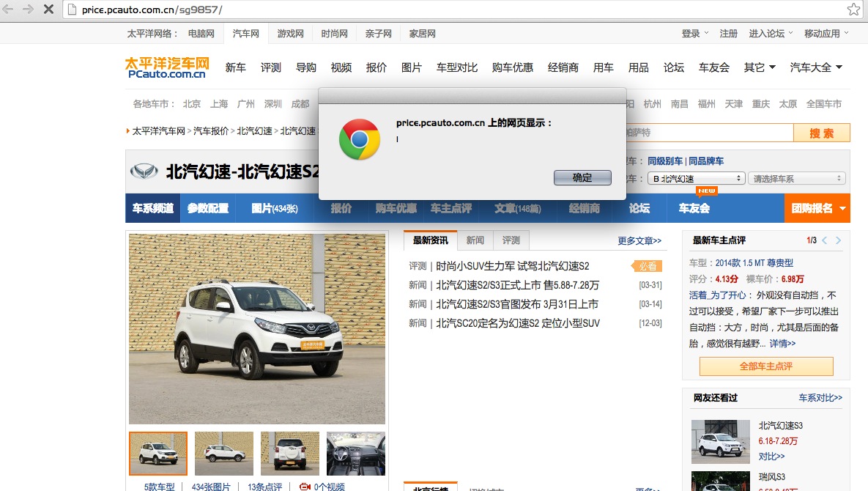Expand the 其它 nav menu
868x491 pixels.
(760, 67)
